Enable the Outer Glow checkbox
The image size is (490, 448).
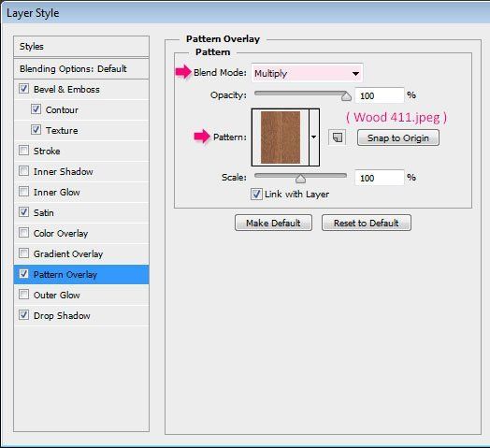[23, 295]
